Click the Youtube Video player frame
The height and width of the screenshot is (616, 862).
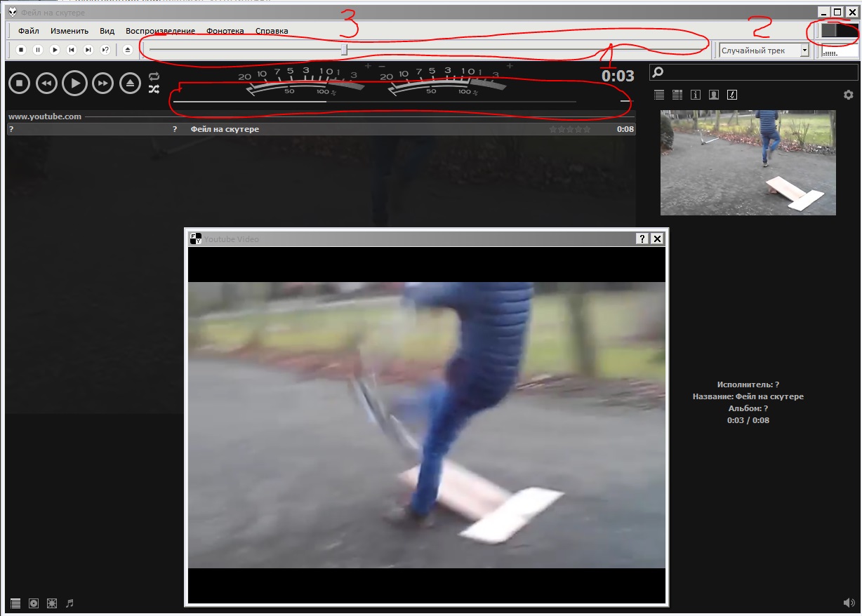[427, 424]
